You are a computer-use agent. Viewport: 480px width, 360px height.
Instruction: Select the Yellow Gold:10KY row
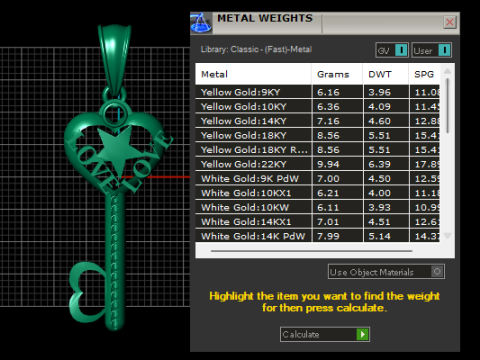(318, 106)
